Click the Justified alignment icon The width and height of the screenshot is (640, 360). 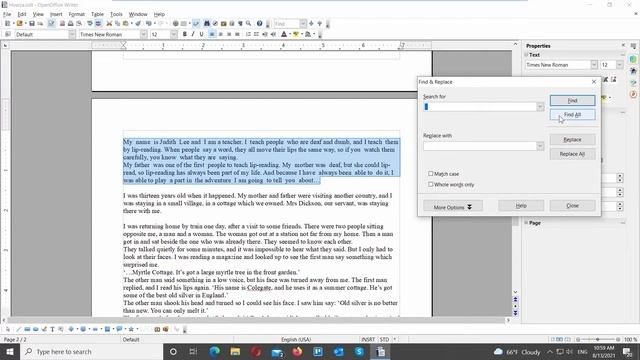click(237, 34)
